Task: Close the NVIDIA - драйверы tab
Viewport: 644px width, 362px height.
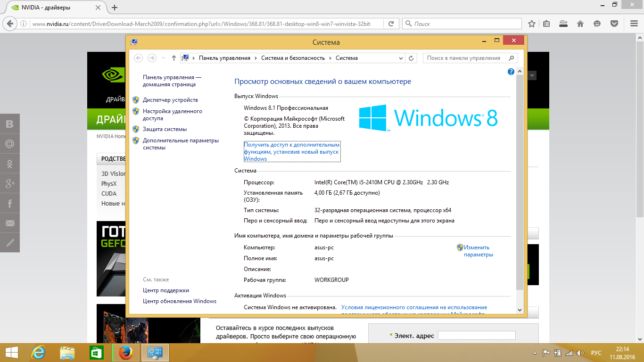Action: (99, 8)
